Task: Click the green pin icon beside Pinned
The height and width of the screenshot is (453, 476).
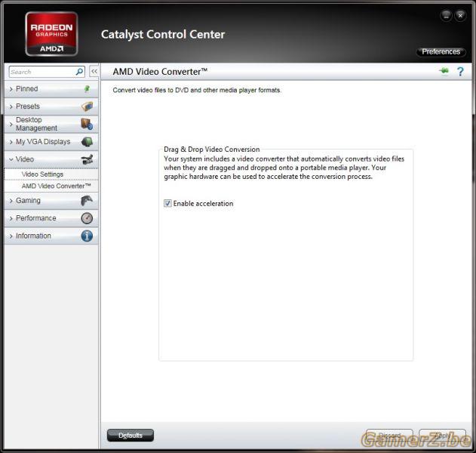Action: [87, 89]
